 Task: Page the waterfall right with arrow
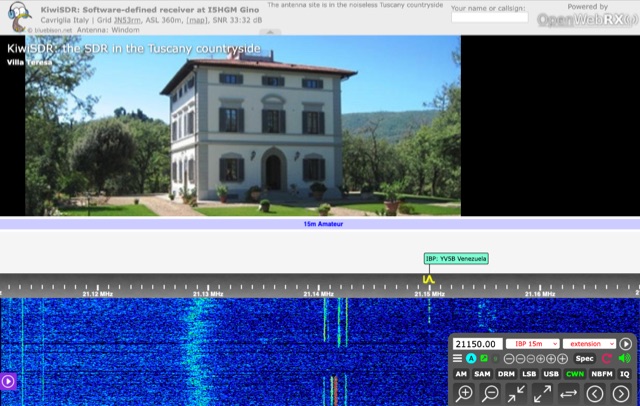(621, 394)
